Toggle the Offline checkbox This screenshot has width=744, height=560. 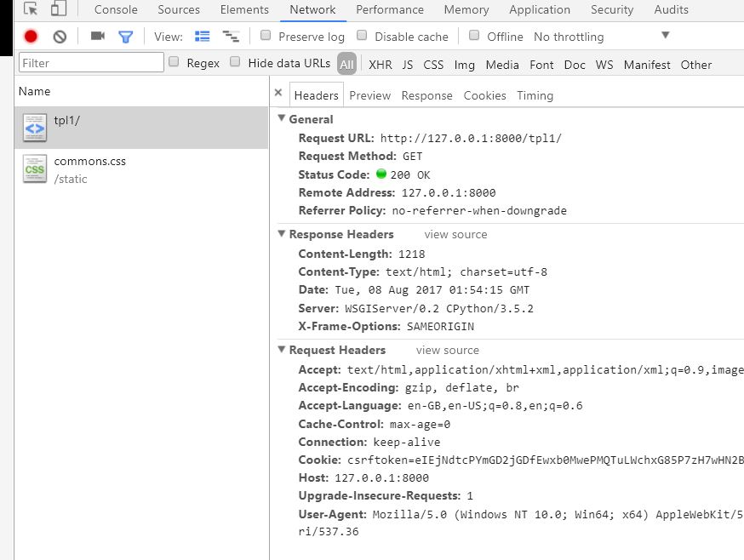point(474,35)
